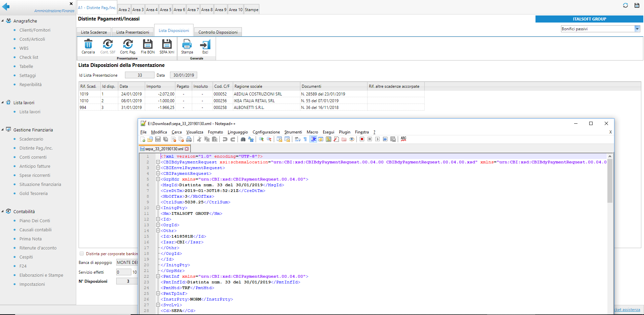Viewport: 644px width, 315px height.
Task: Click Find binoculars icon in Notepad++ toolbar
Action: [243, 139]
